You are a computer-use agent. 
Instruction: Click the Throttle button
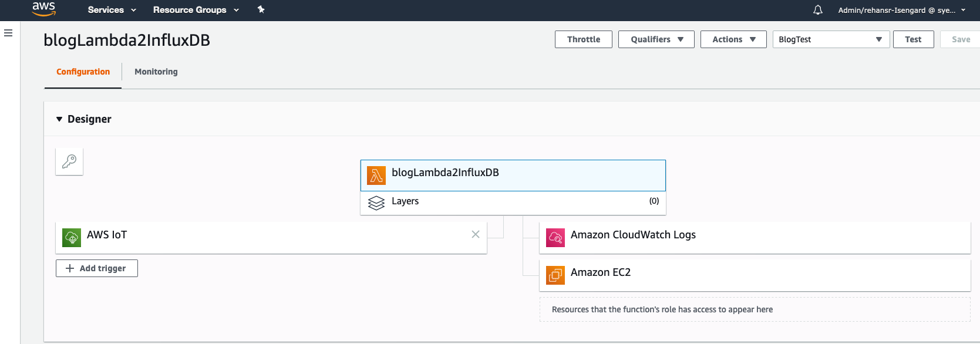(x=583, y=39)
